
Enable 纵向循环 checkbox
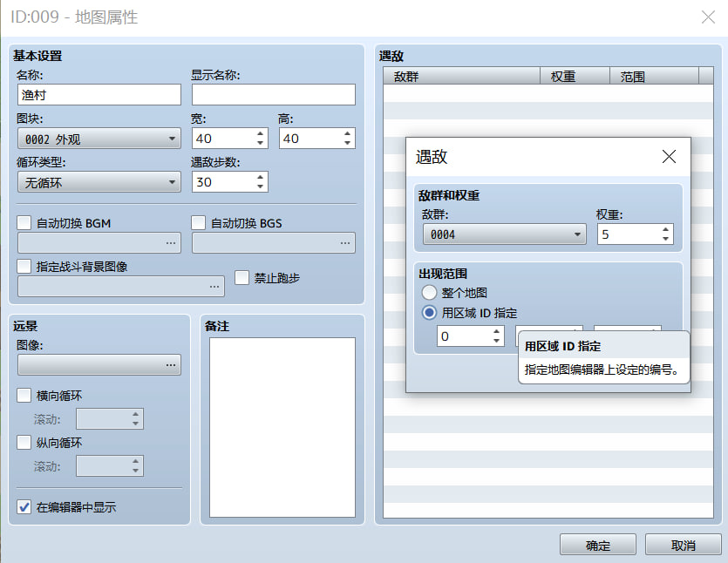click(x=24, y=443)
